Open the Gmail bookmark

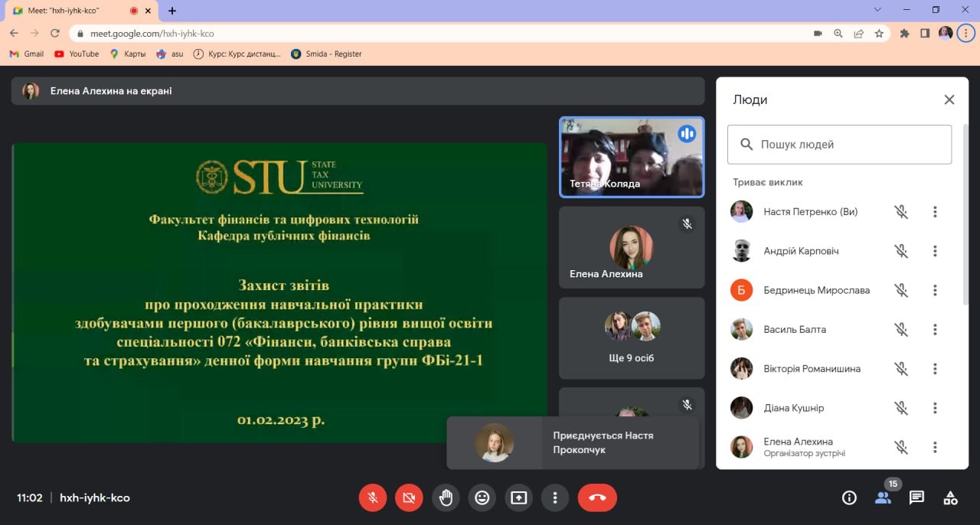pos(27,54)
